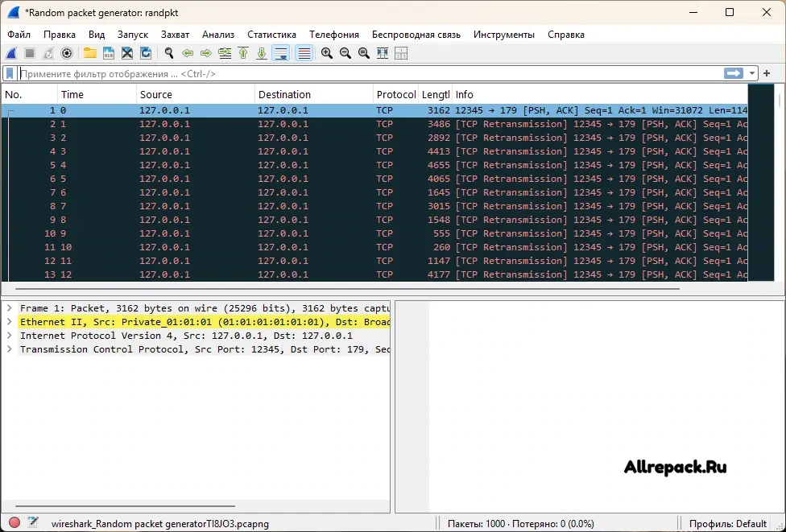786x532 pixels.
Task: Open the Захват menu
Action: tap(175, 35)
